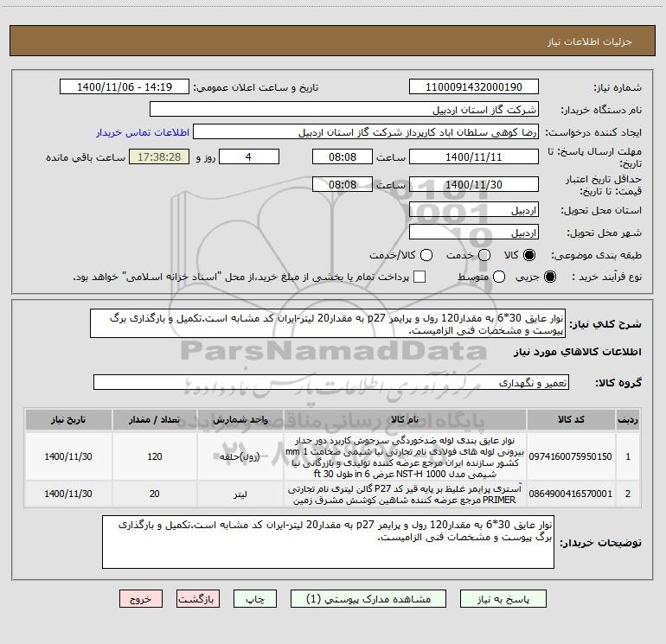Click item code 0864900416570001
Screen dimensions: 666x644
coord(571,494)
